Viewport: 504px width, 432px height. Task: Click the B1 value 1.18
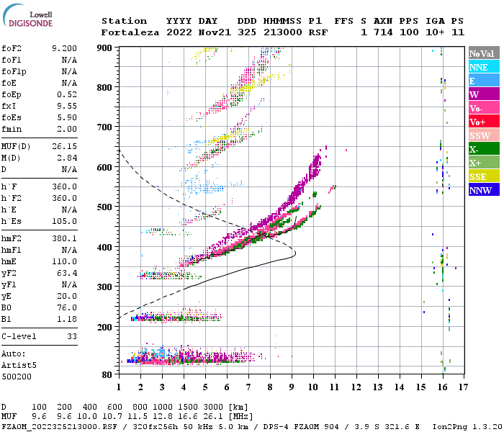coord(67,320)
